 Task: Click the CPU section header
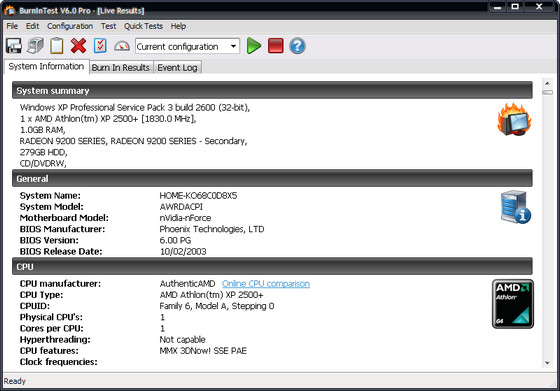(x=272, y=266)
